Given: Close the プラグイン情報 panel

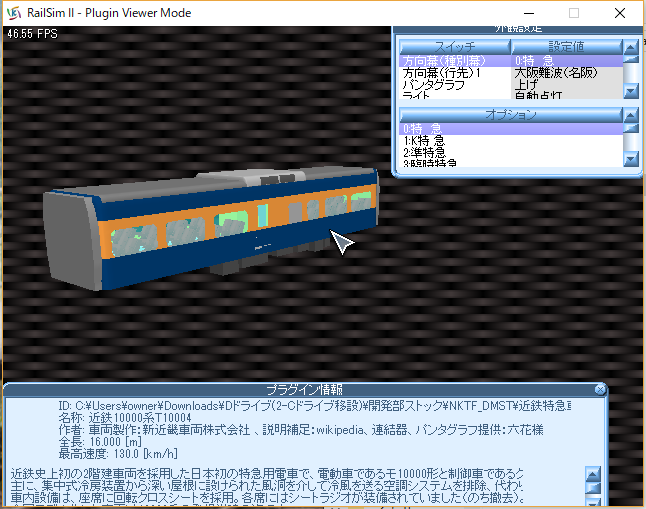Looking at the screenshot, I should (600, 389).
